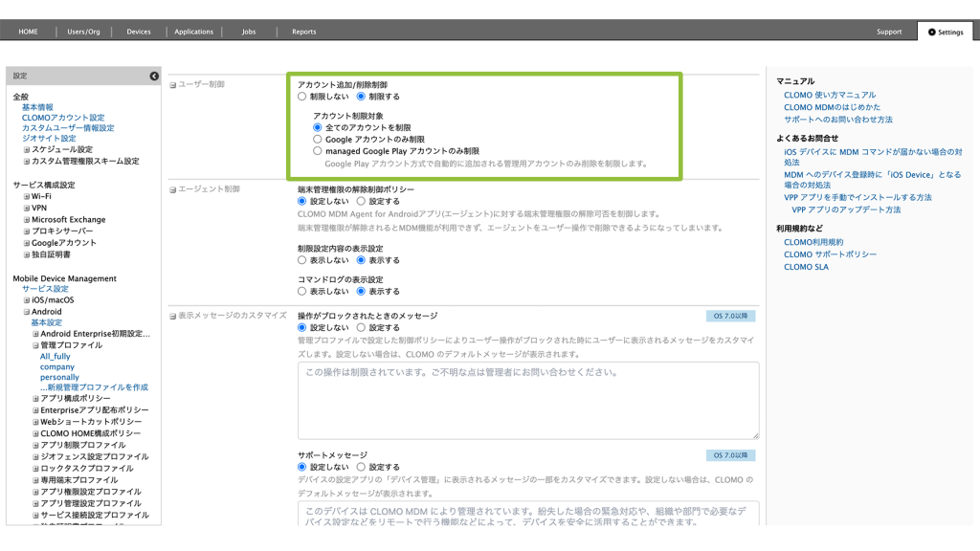Screen dimensions: 980x551
Task: Expand the VPN tree node icon
Action: point(27,208)
